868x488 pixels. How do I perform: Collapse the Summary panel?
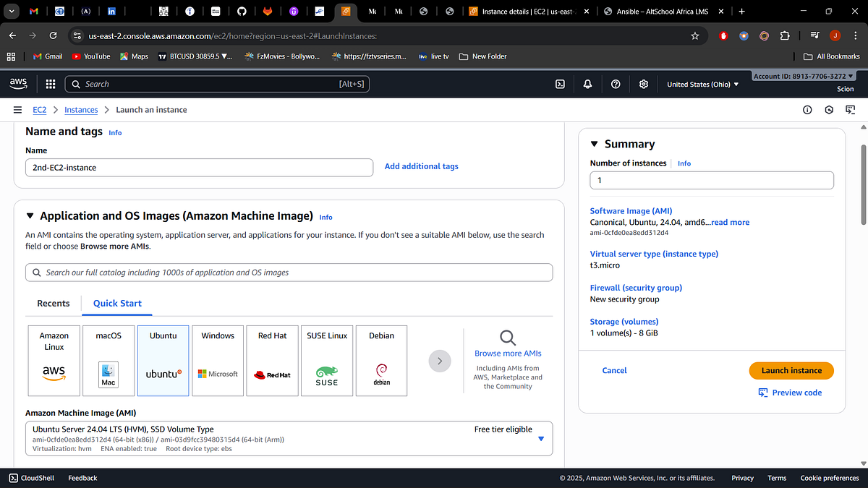pos(594,143)
